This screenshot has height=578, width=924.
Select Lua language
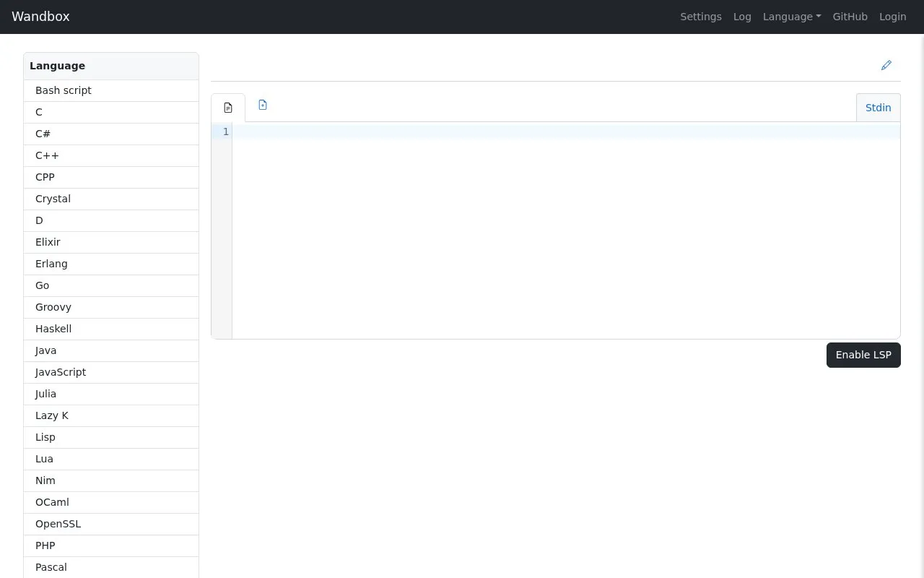coord(111,459)
